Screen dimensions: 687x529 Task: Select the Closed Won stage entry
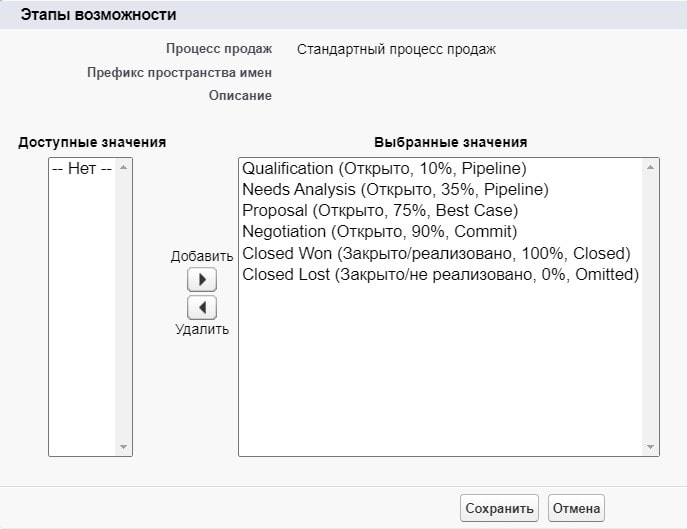click(x=436, y=253)
